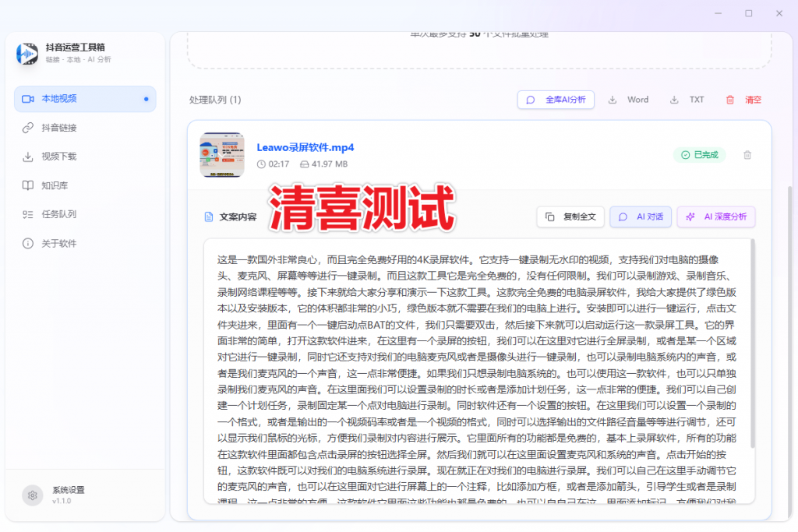Open 系统设置 gear icon
This screenshot has height=532, width=798.
pyautogui.click(x=32, y=495)
